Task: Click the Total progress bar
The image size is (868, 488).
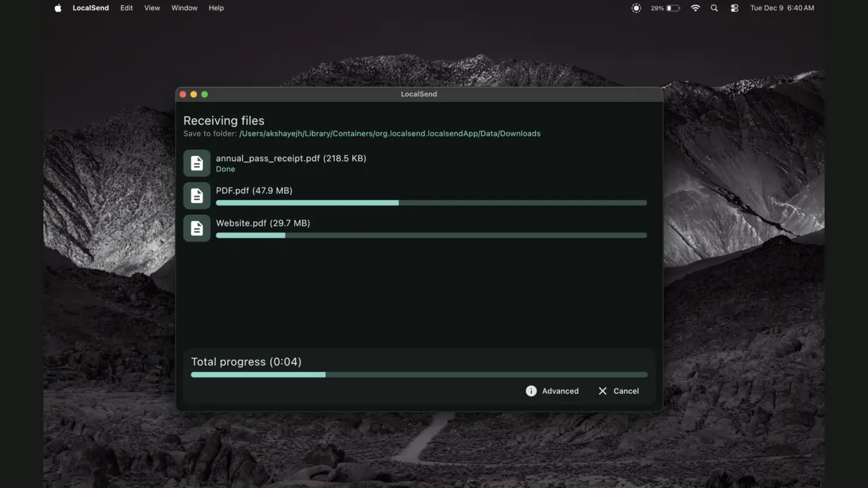Action: 419,375
